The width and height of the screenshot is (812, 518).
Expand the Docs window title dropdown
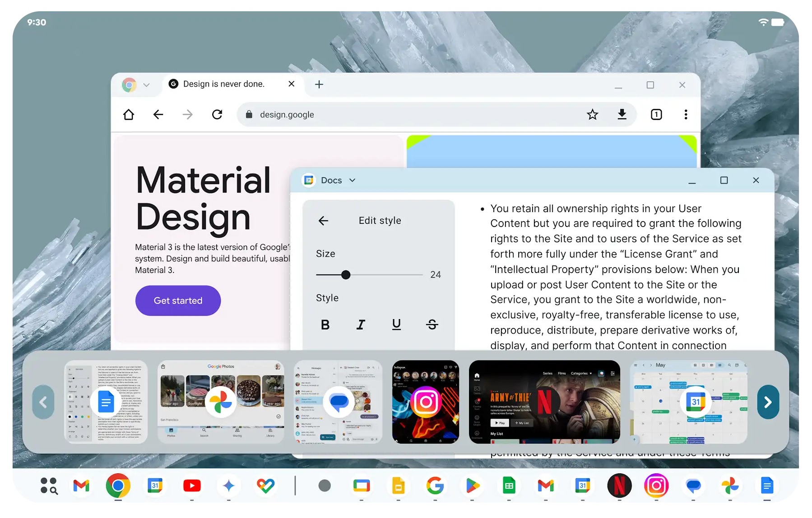pyautogui.click(x=353, y=180)
